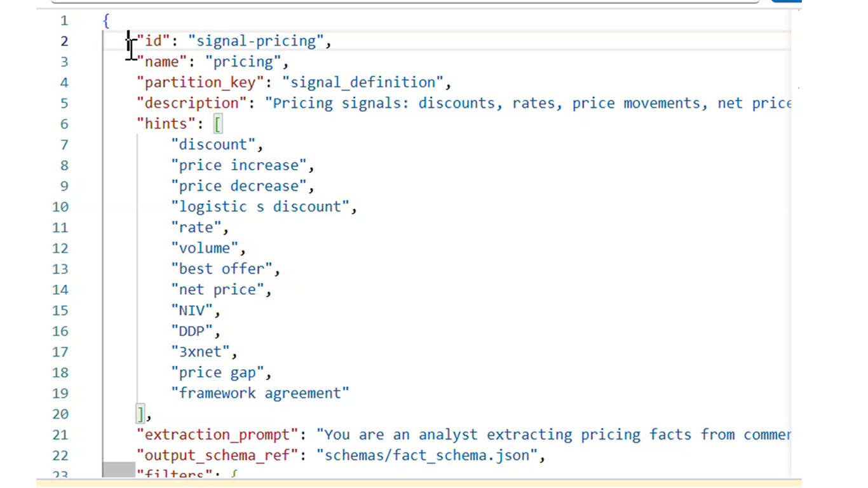Viewport: 868px width, 488px height.
Task: Click line number 10 in the gutter
Action: 60,207
